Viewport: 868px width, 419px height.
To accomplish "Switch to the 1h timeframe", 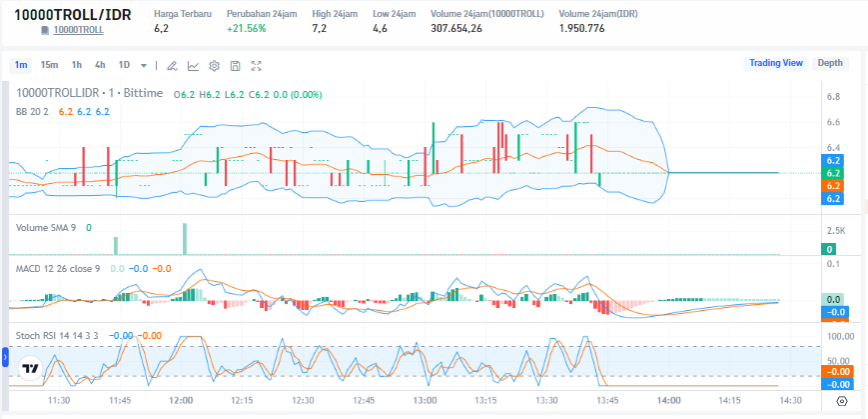I will pos(76,65).
